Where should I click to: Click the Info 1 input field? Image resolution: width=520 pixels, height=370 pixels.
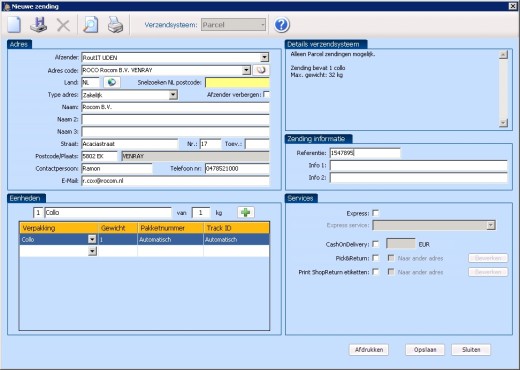[419, 165]
